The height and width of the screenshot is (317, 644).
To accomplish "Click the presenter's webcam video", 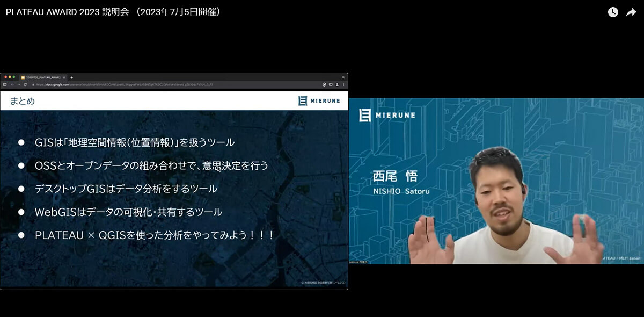I will click(496, 181).
